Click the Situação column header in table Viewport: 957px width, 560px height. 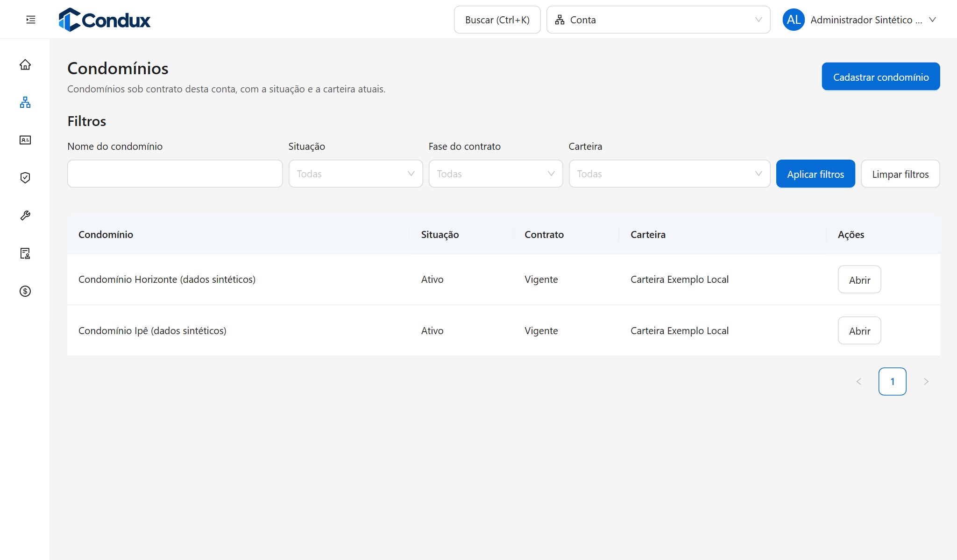(461, 235)
